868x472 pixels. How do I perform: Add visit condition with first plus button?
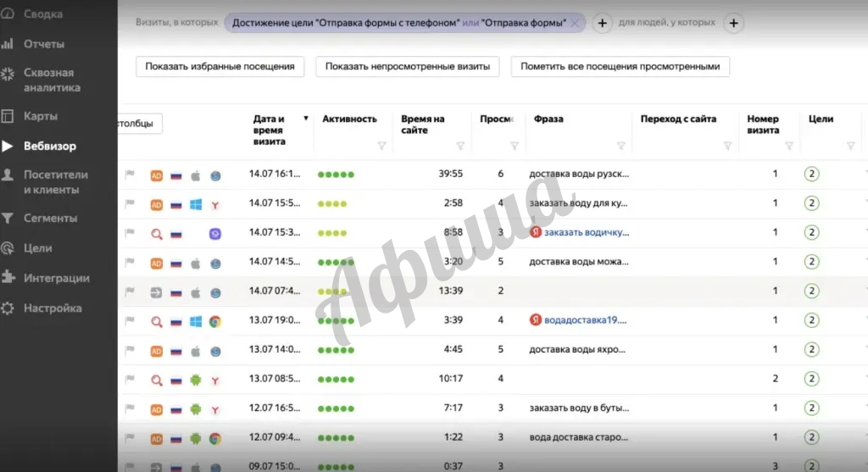tap(602, 24)
